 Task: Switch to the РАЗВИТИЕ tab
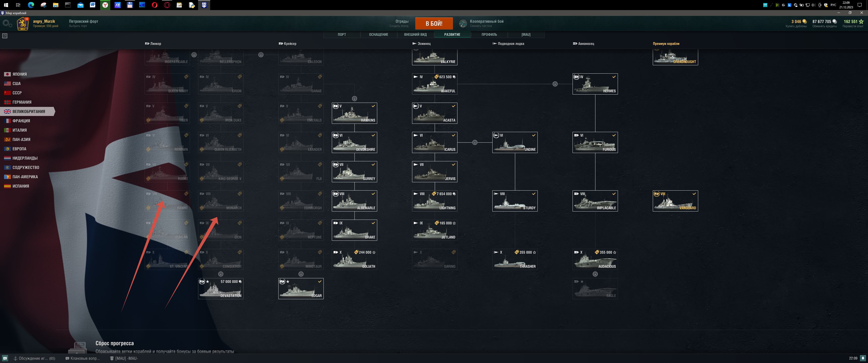(x=452, y=34)
